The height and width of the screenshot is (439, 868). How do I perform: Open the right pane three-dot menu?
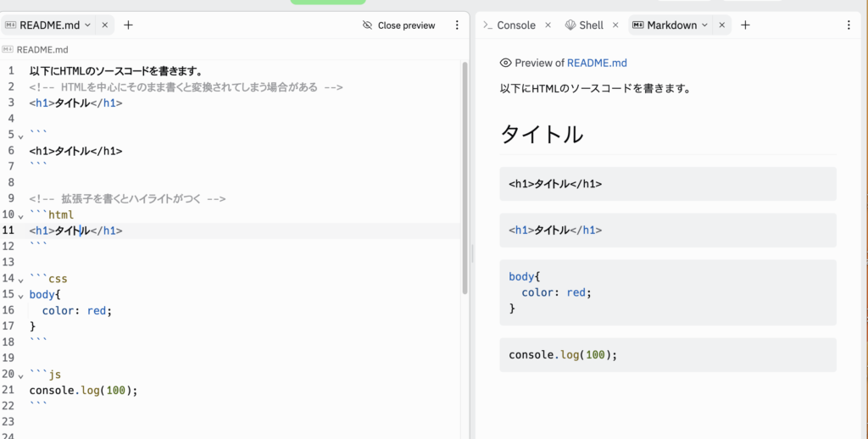pos(849,25)
